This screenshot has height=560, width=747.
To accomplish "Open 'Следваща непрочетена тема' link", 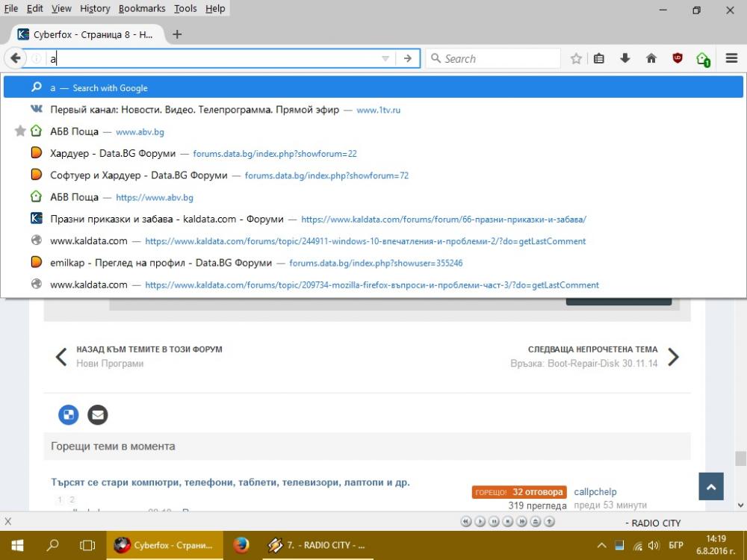I will [592, 349].
